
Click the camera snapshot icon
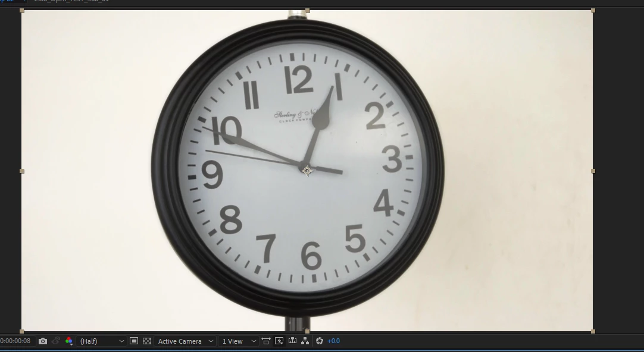point(43,341)
